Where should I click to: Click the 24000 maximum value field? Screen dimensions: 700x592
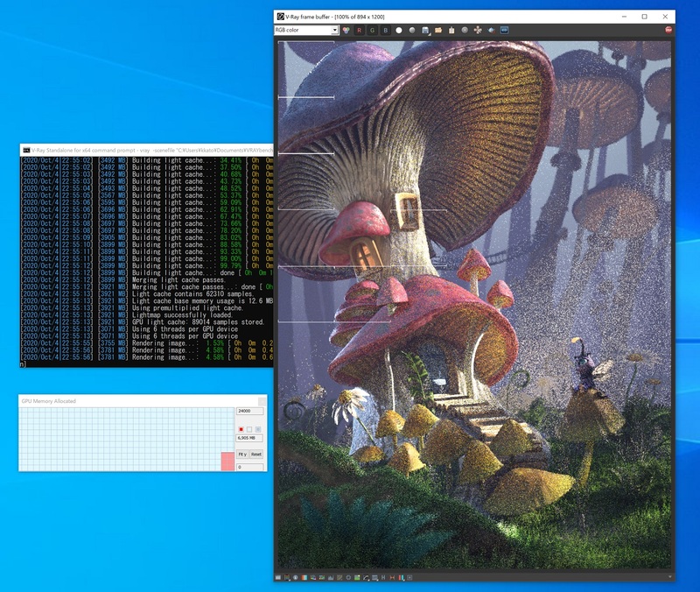(x=249, y=411)
